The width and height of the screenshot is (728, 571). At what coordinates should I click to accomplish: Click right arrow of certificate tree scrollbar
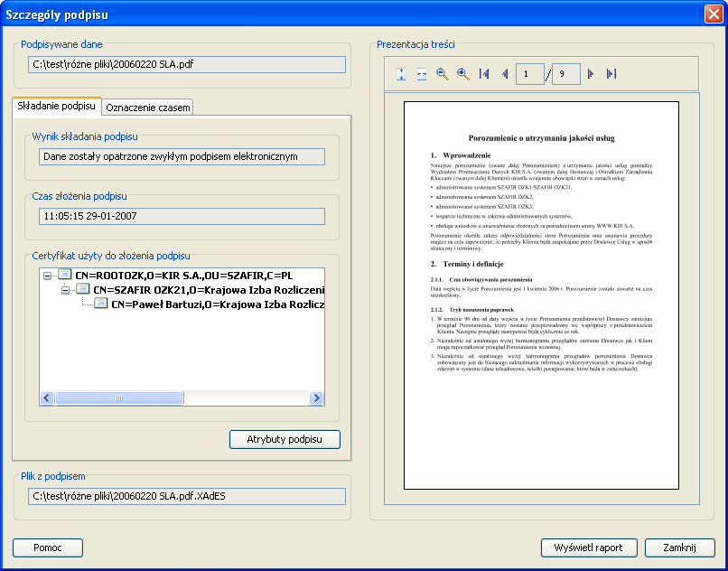click(x=316, y=398)
